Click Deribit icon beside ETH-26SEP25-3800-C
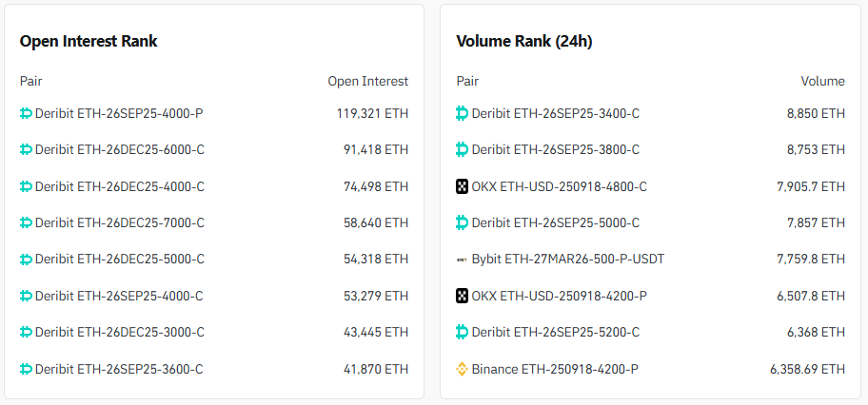Viewport: 868px width, 405px height. click(x=462, y=149)
